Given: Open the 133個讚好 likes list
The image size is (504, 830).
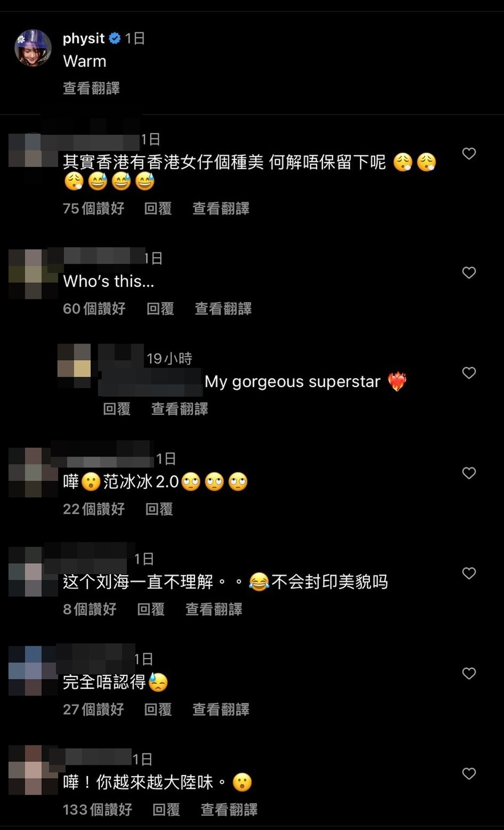Looking at the screenshot, I should [x=98, y=810].
